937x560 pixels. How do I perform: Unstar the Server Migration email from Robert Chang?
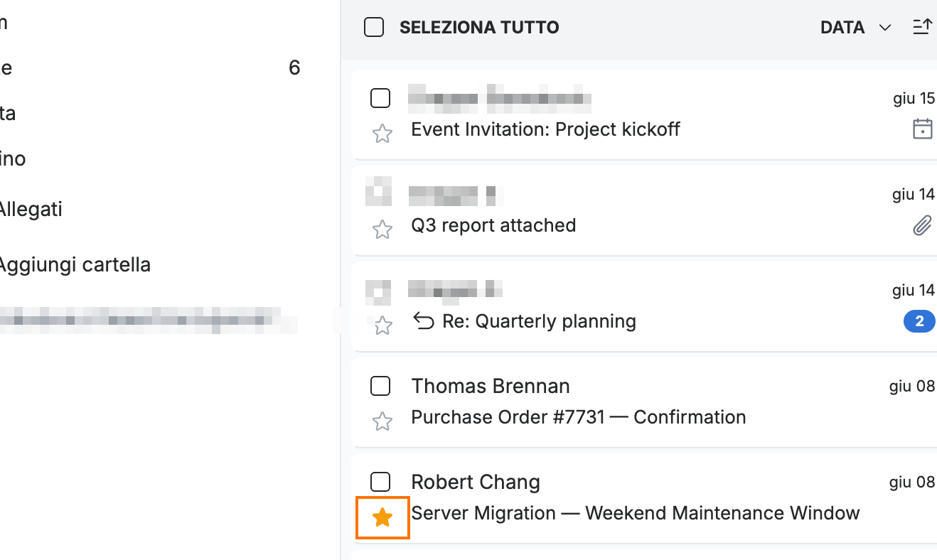[382, 517]
